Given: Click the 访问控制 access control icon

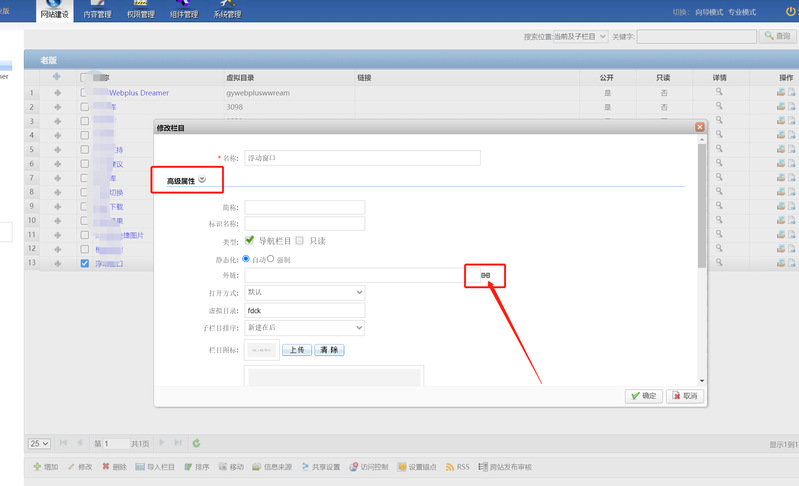Looking at the screenshot, I should pos(355,467).
